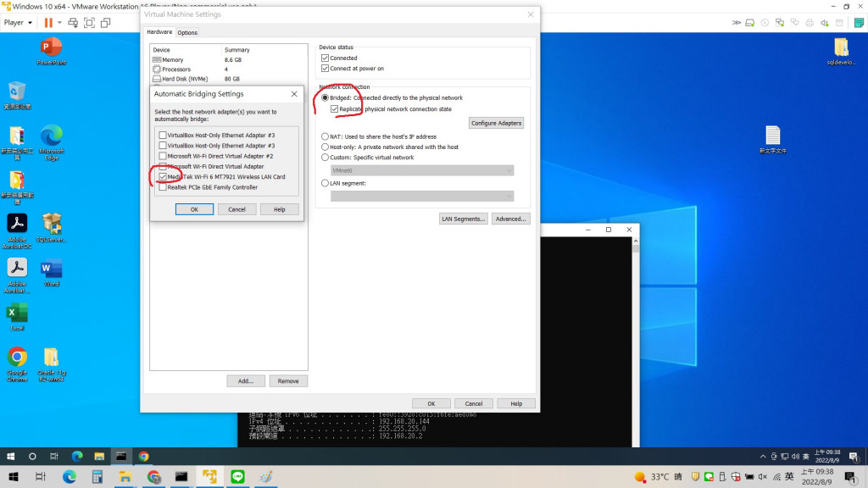The image size is (868, 488).
Task: Close the Automatic Bridging Settings dialog
Action: coord(294,94)
